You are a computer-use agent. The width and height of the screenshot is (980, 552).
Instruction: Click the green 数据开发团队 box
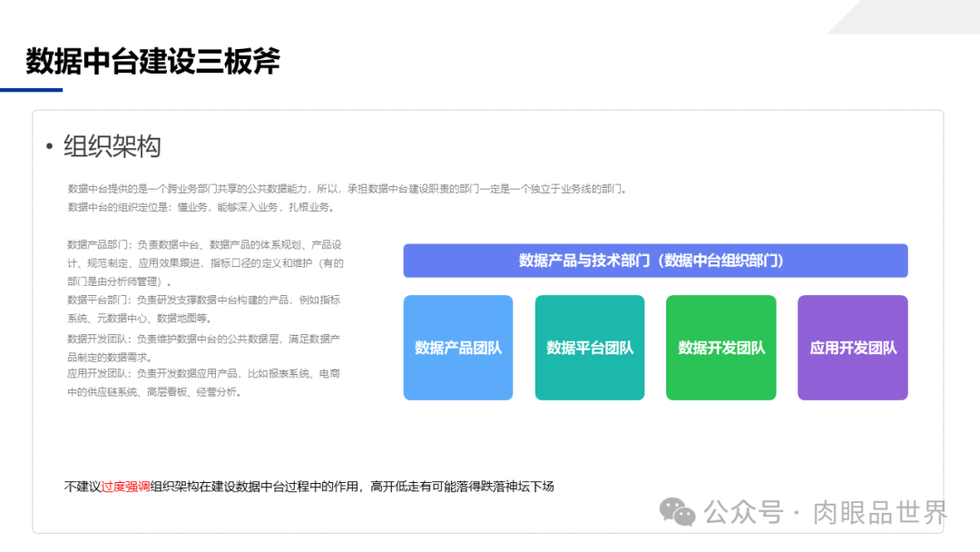720,348
